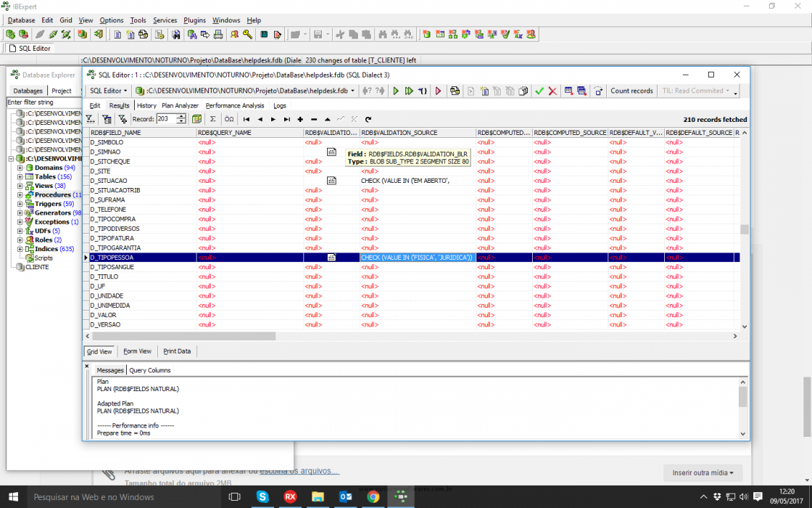Open the Services menu
The image size is (812, 508).
[x=165, y=20]
